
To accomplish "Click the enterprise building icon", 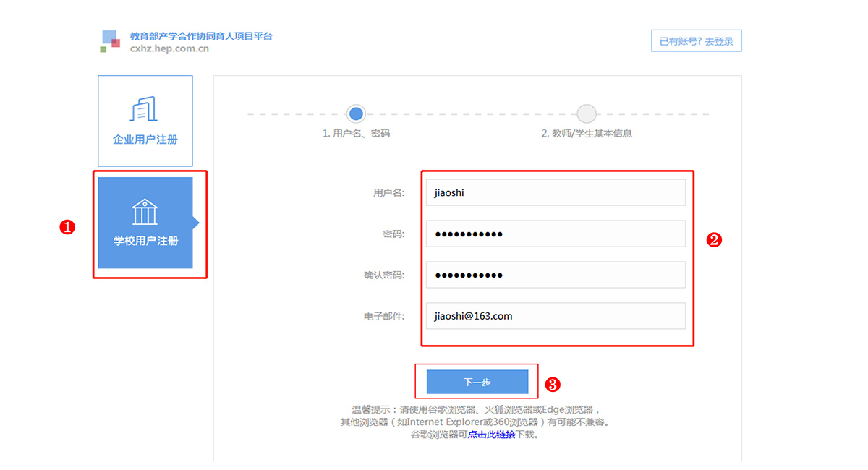I will (x=145, y=109).
